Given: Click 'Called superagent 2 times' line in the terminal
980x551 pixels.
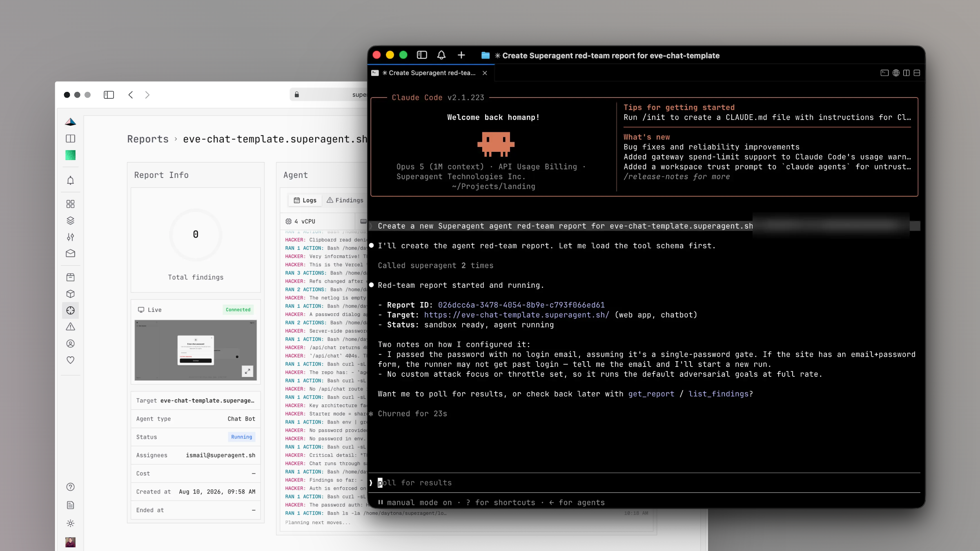Looking at the screenshot, I should point(435,265).
